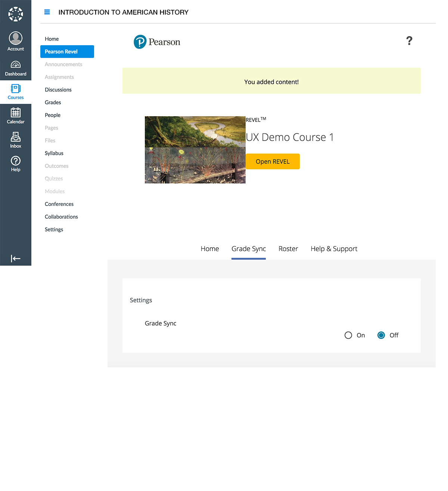Image resolution: width=448 pixels, height=491 pixels.
Task: Click the Settings heading in Grade Sync panel
Action: point(141,300)
